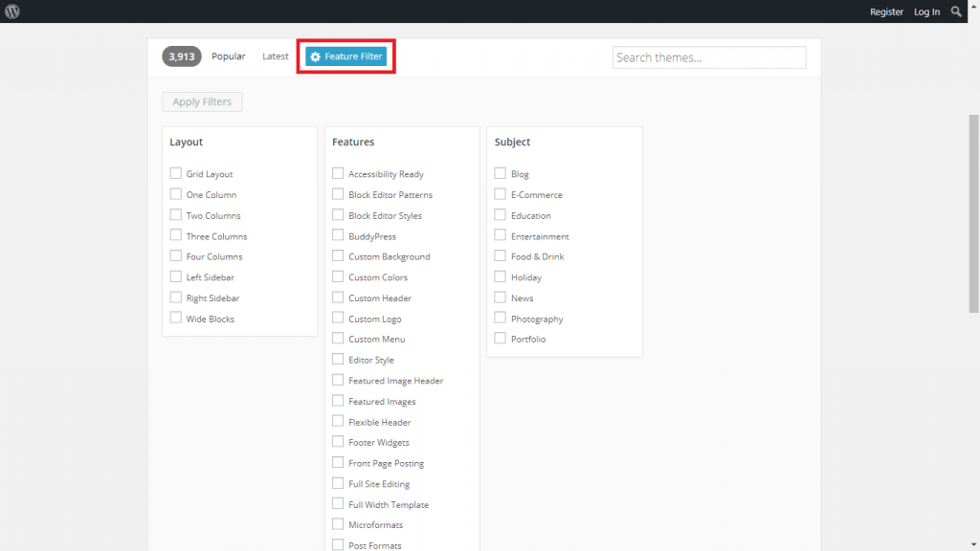Switch to the Latest themes tab
The image size is (980, 551).
[276, 56]
